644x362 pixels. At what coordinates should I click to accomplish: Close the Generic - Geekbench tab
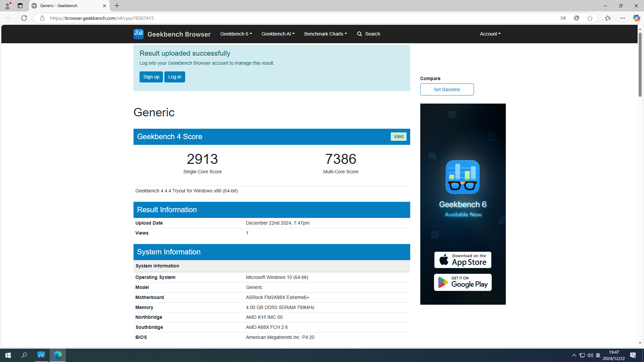[x=104, y=6]
